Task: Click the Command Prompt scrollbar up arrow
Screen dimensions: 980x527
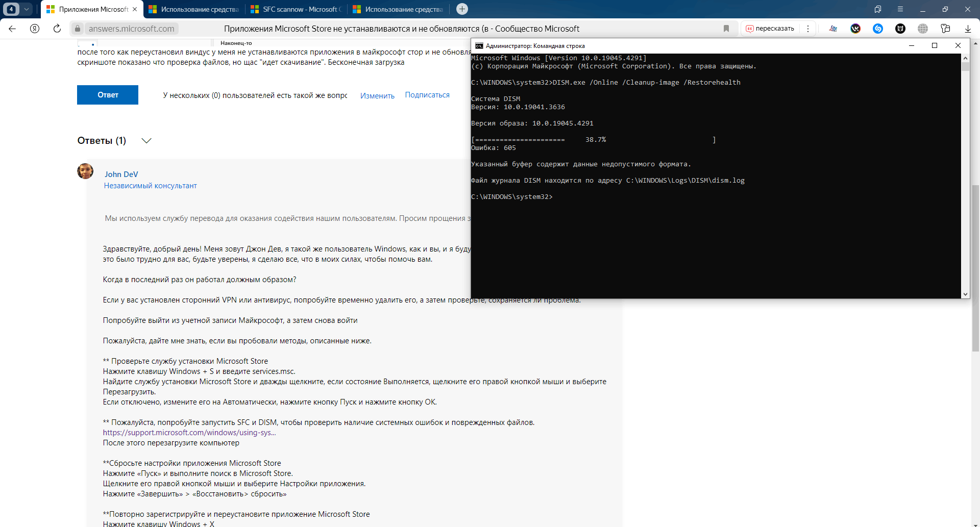Action: pos(965,58)
